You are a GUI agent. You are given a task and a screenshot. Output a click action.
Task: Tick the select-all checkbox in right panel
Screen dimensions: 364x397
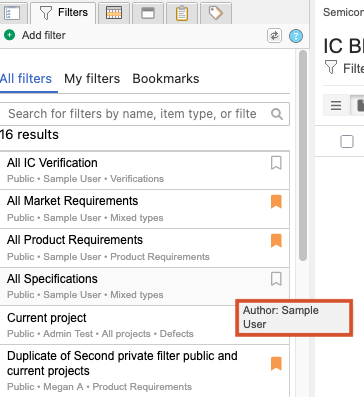point(347,141)
